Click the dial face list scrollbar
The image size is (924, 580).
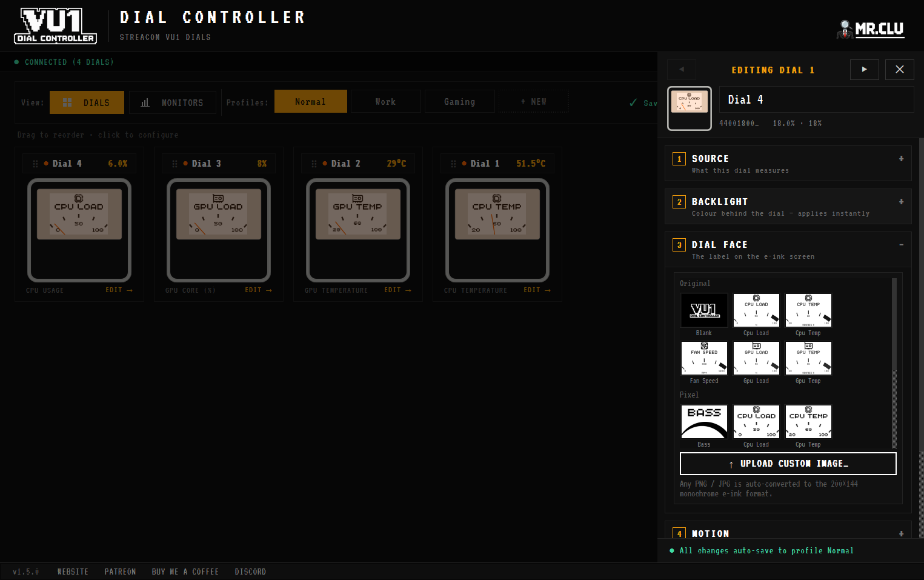[894, 362]
